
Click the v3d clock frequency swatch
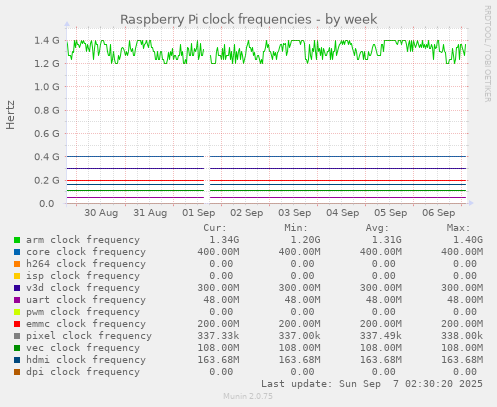click(17, 288)
